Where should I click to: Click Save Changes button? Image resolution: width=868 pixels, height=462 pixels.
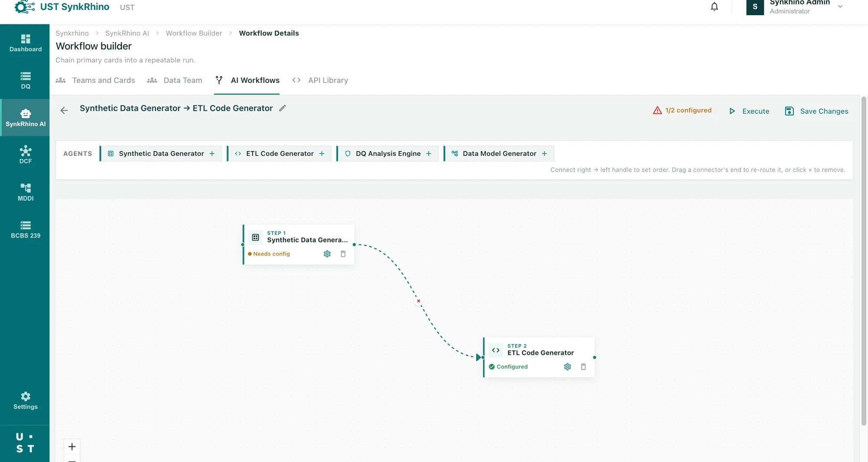(x=817, y=111)
